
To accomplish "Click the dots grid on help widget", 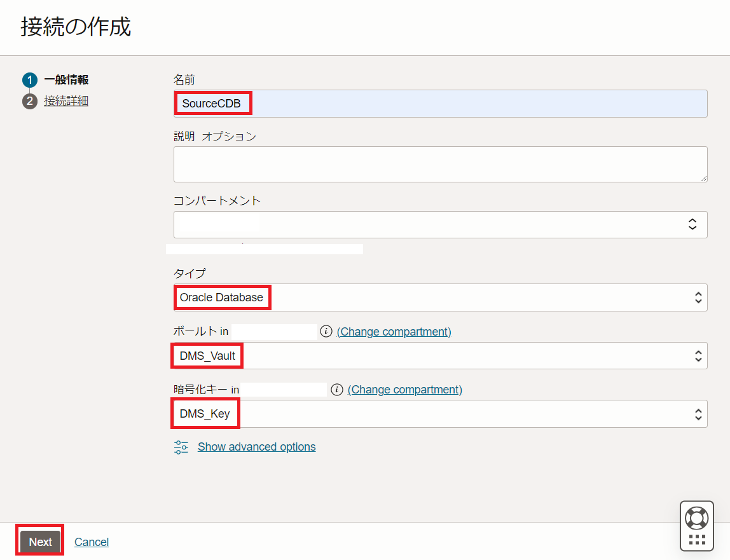I will tap(697, 540).
